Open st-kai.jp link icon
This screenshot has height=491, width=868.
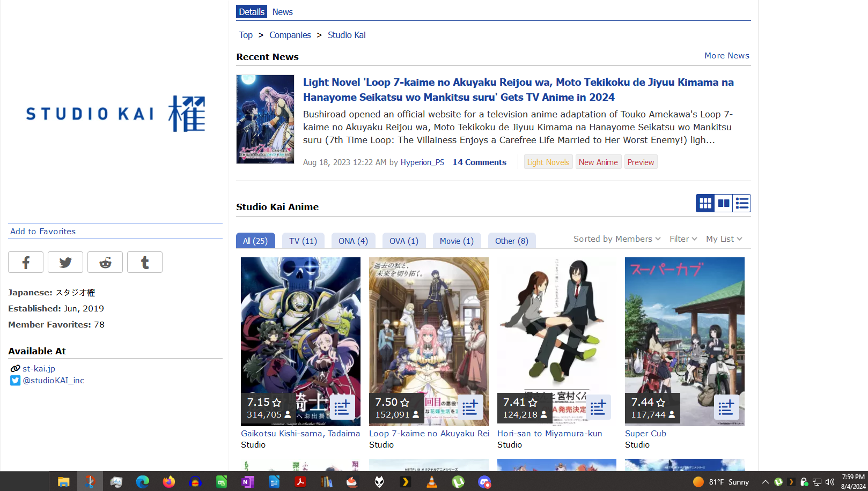[15, 368]
